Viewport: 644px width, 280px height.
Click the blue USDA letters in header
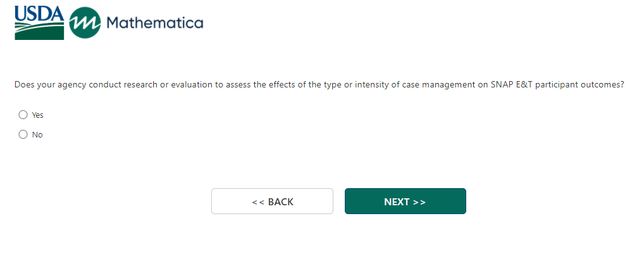click(39, 13)
